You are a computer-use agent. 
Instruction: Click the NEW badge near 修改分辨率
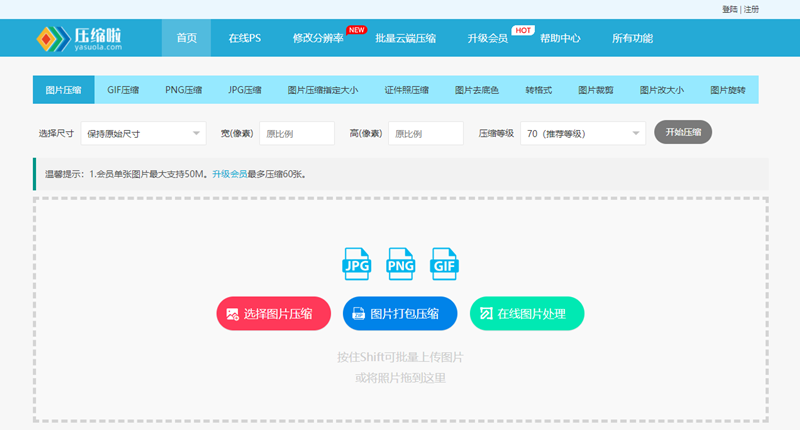pyautogui.click(x=357, y=30)
